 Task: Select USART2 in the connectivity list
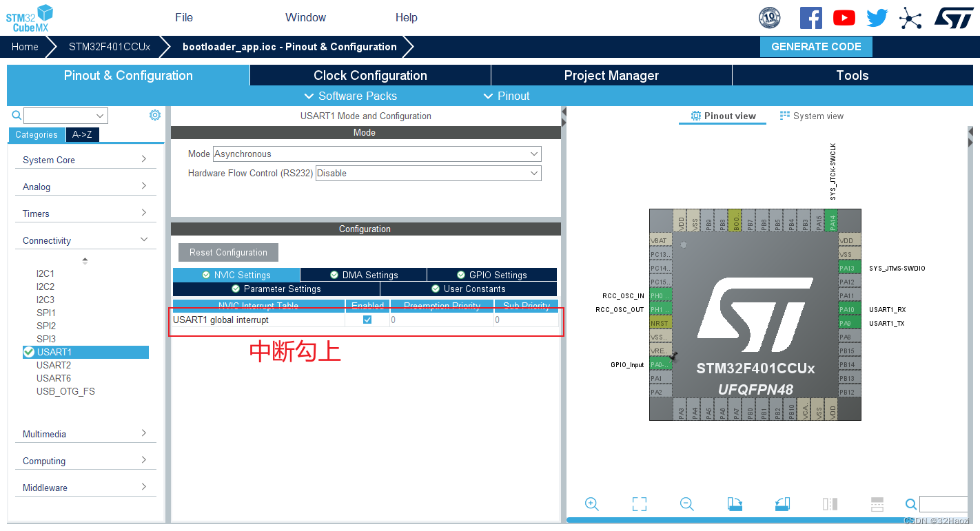tap(54, 365)
